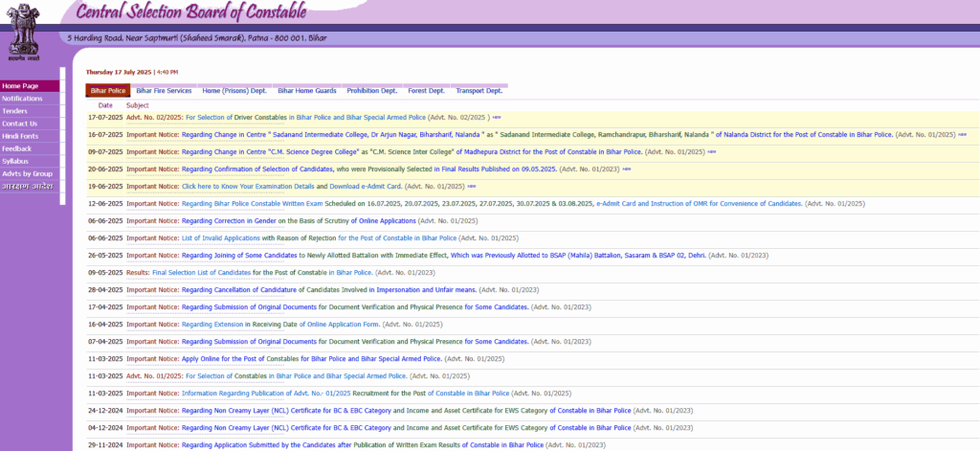The image size is (980, 451).
Task: Open Syllabus sidebar link
Action: [30, 162]
